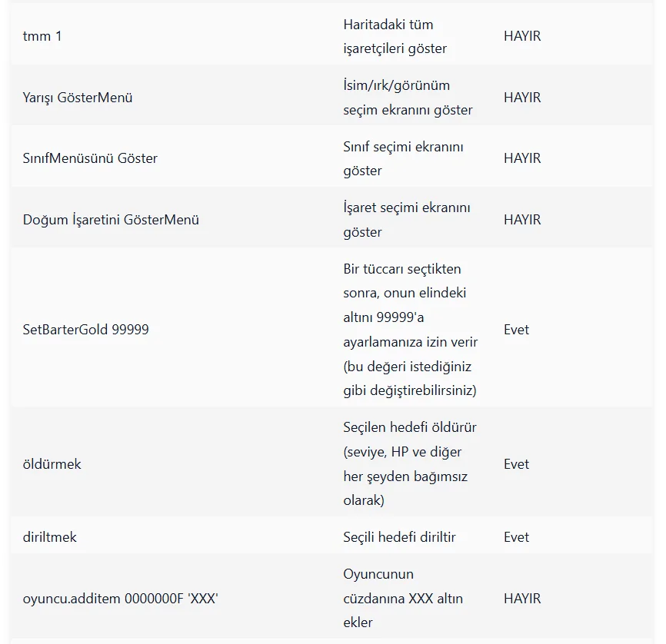Viewport: 666px width, 644px height.
Task: Select the 'tmm 1' command text
Action: click(42, 36)
